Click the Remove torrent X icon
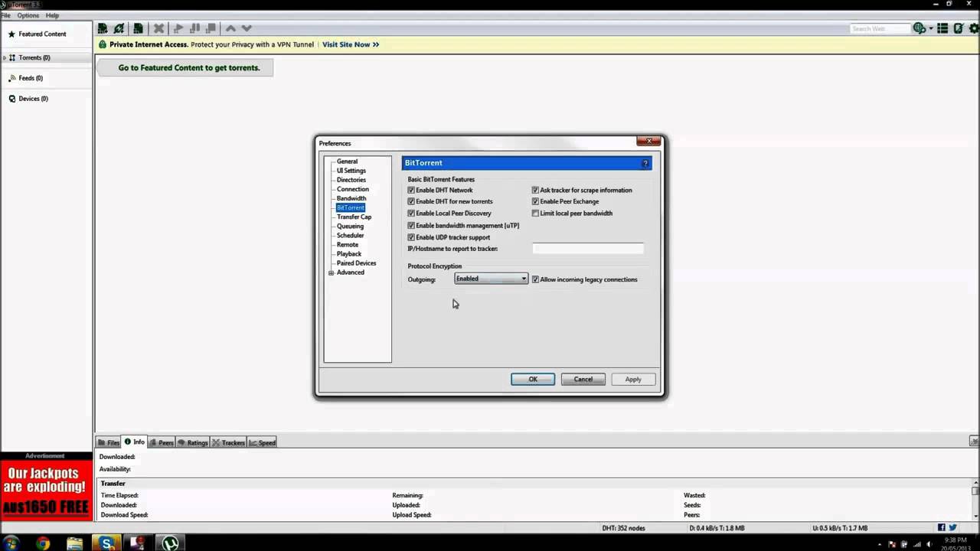 [158, 28]
